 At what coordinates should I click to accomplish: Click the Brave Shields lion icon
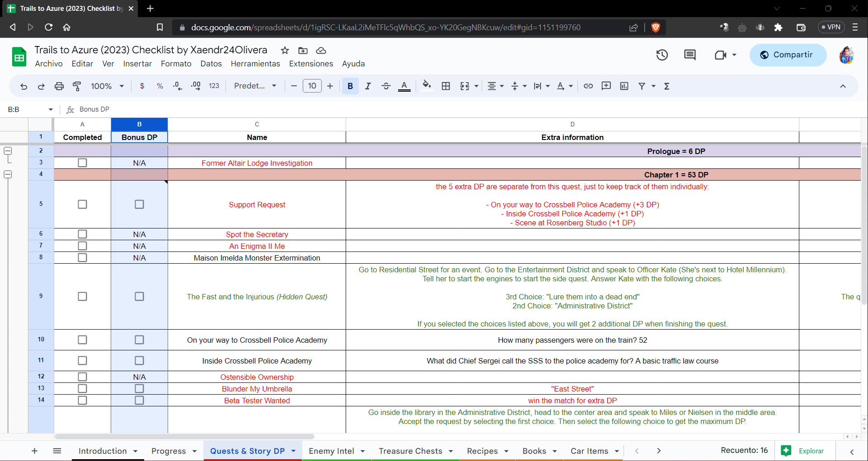pyautogui.click(x=656, y=28)
